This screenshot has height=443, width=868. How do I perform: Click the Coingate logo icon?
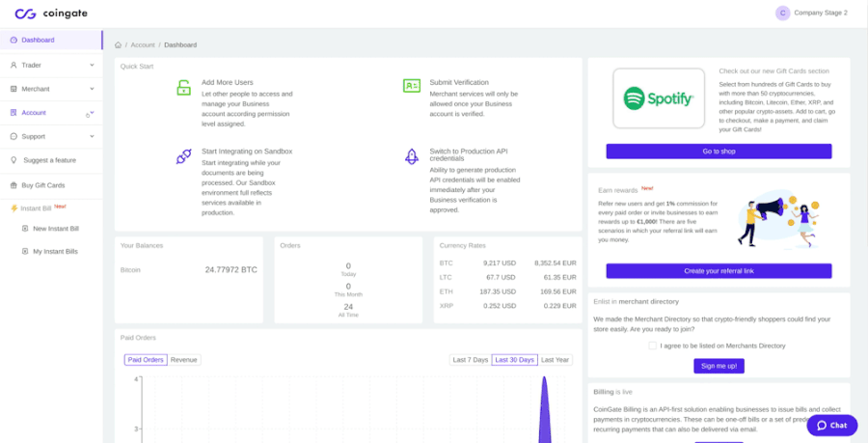coord(25,14)
